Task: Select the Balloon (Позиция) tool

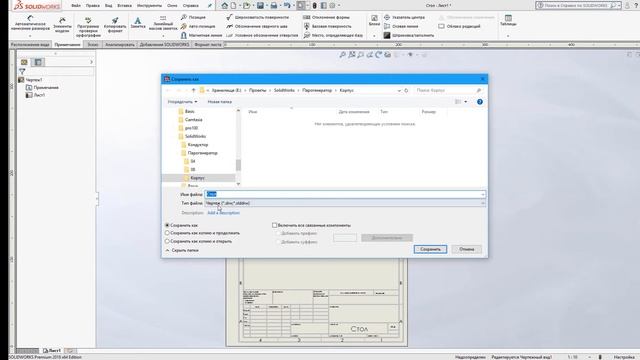Action: pyautogui.click(x=193, y=17)
